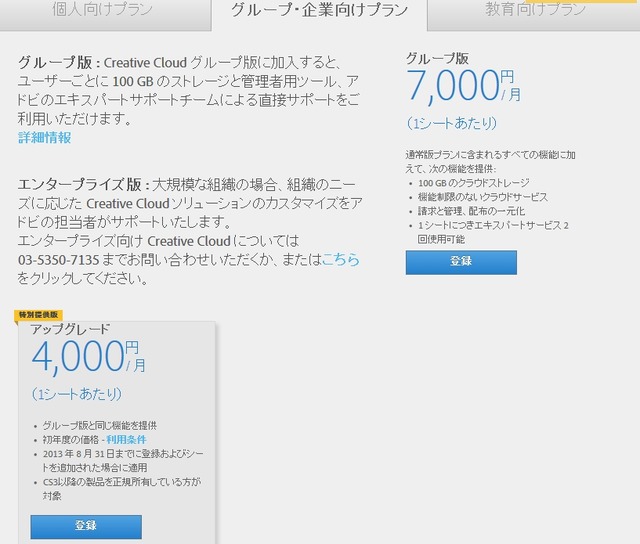Follow the こちら enterprise inquiry link
The height and width of the screenshot is (544, 640).
pyautogui.click(x=341, y=260)
